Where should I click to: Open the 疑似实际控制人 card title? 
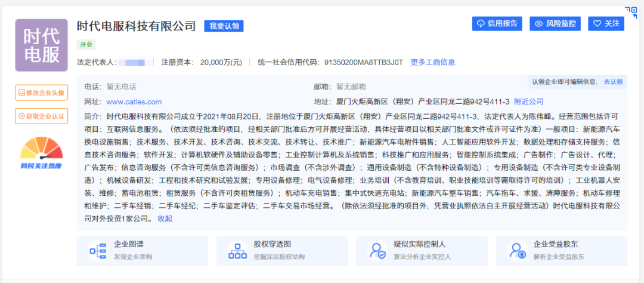419,244
